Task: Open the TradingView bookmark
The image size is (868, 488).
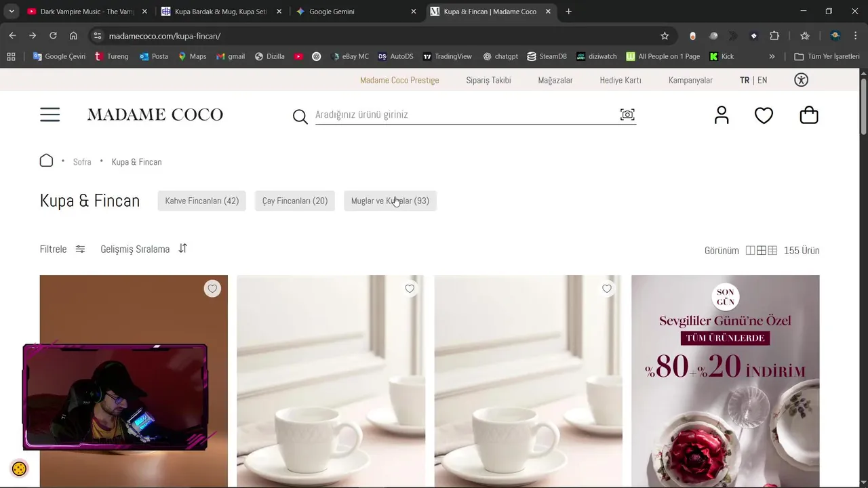Action: click(x=447, y=56)
